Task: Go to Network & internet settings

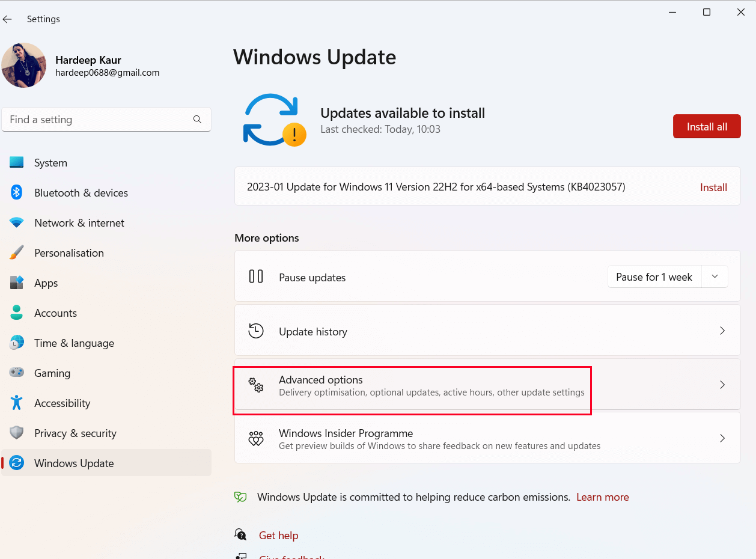Action: click(106, 223)
